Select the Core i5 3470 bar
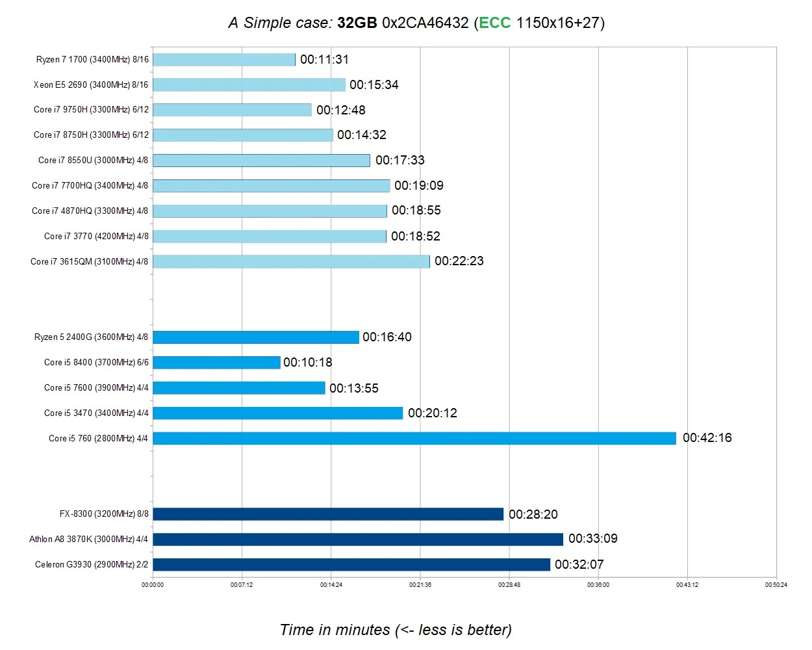 click(x=277, y=413)
